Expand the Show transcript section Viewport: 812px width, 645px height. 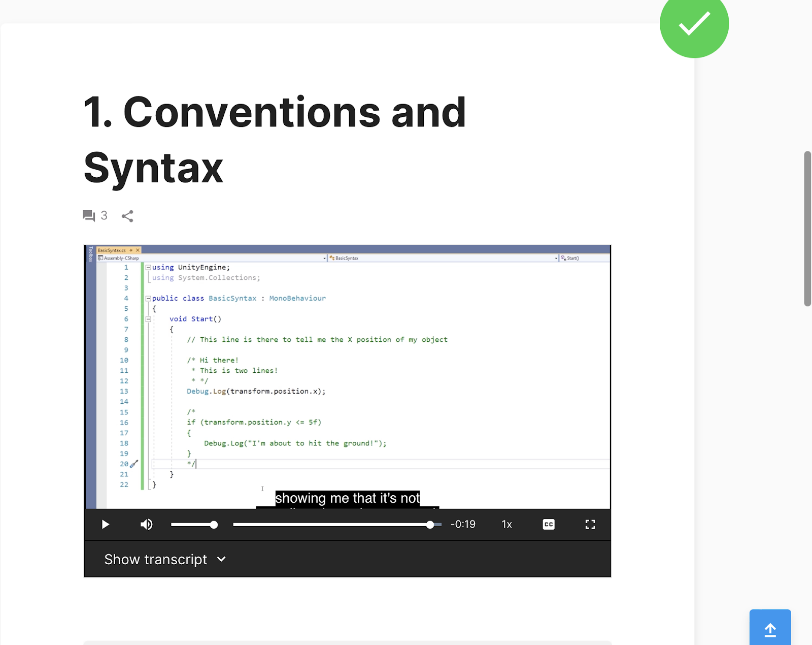pos(165,559)
